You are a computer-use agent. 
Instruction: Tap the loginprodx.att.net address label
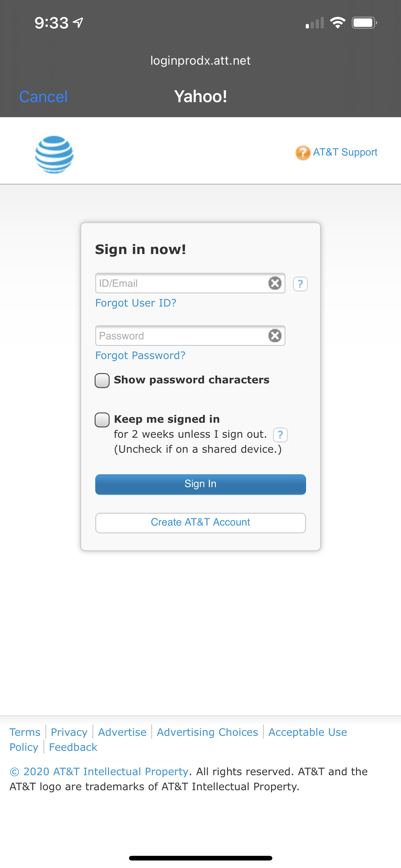pyautogui.click(x=200, y=61)
